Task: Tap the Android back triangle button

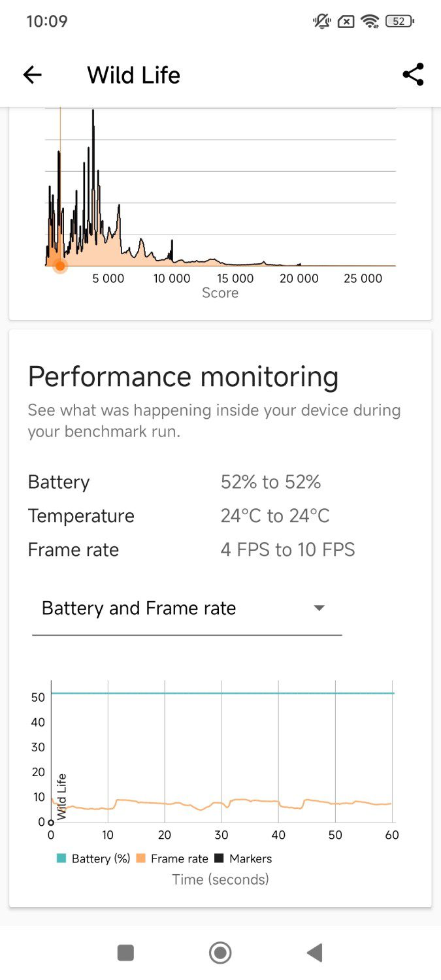Action: (x=315, y=953)
